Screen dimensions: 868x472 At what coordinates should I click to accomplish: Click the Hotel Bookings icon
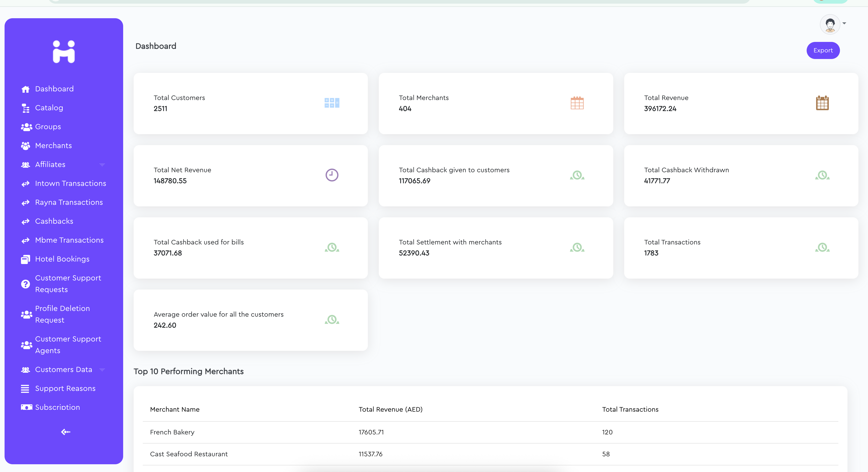coord(26,259)
